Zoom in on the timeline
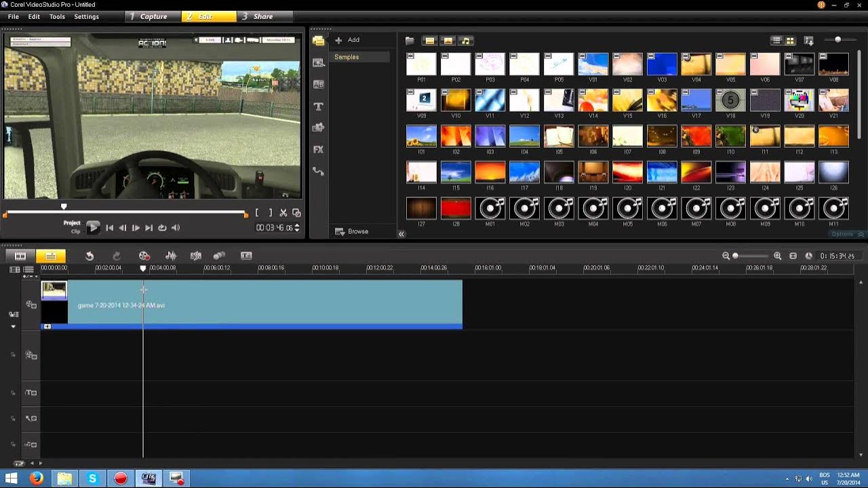The image size is (868, 488). click(x=777, y=256)
